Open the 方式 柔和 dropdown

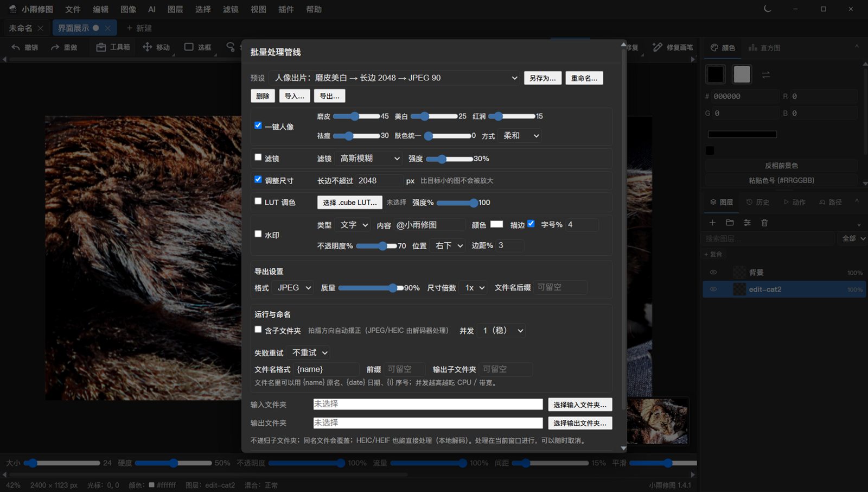point(520,136)
